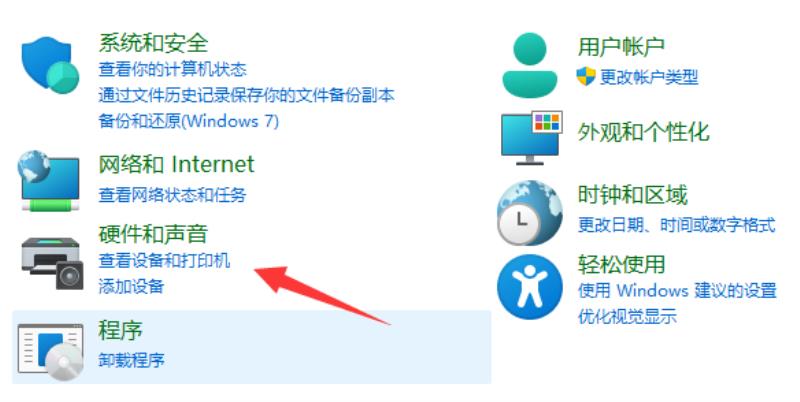The image size is (800, 402).
Task: Open 通过文件历史记录保存你的文件备份副本 link
Action: click(246, 95)
